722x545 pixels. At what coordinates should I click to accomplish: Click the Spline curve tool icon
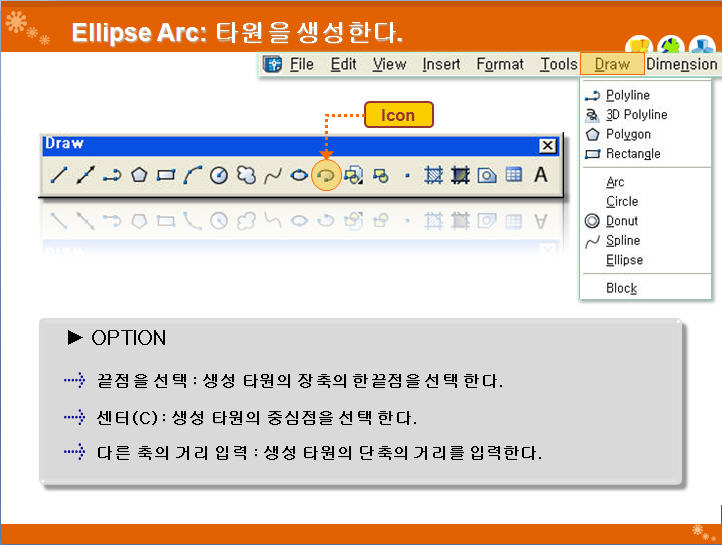(272, 175)
